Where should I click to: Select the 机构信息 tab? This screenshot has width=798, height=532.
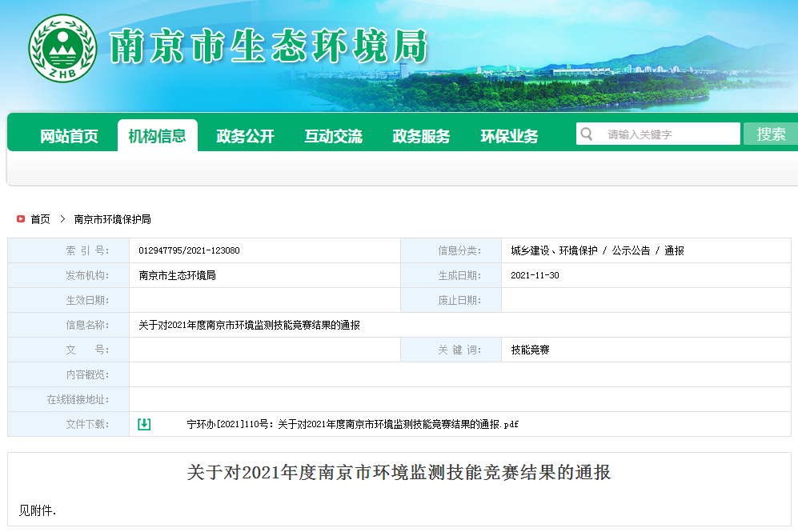coord(157,137)
